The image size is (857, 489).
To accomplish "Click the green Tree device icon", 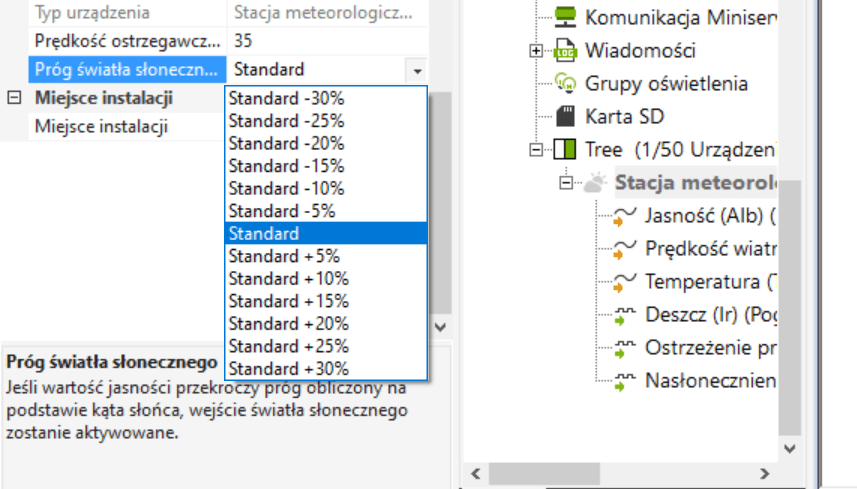I will point(565,150).
